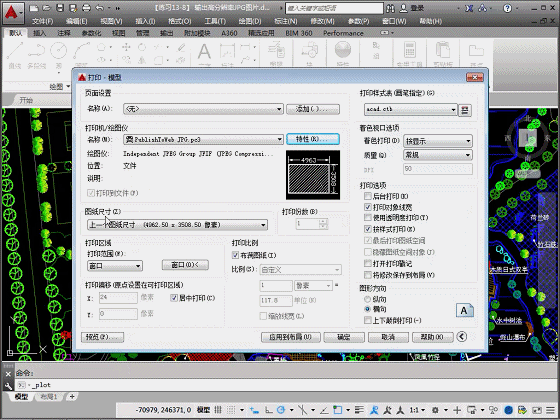Click the Plot printer icon in quick-access toolbar
The width and height of the screenshot is (560, 420).
(x=86, y=8)
